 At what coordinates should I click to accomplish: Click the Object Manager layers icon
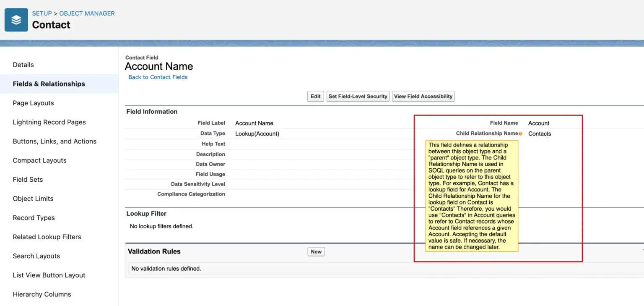click(16, 20)
